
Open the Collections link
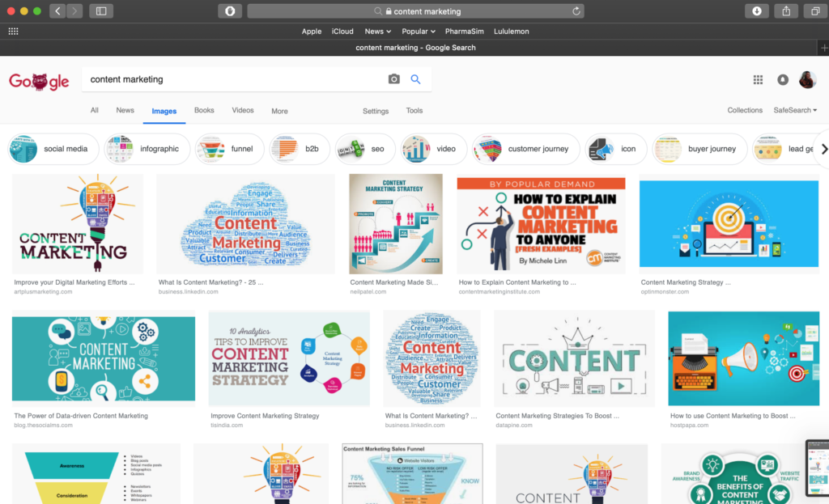745,110
